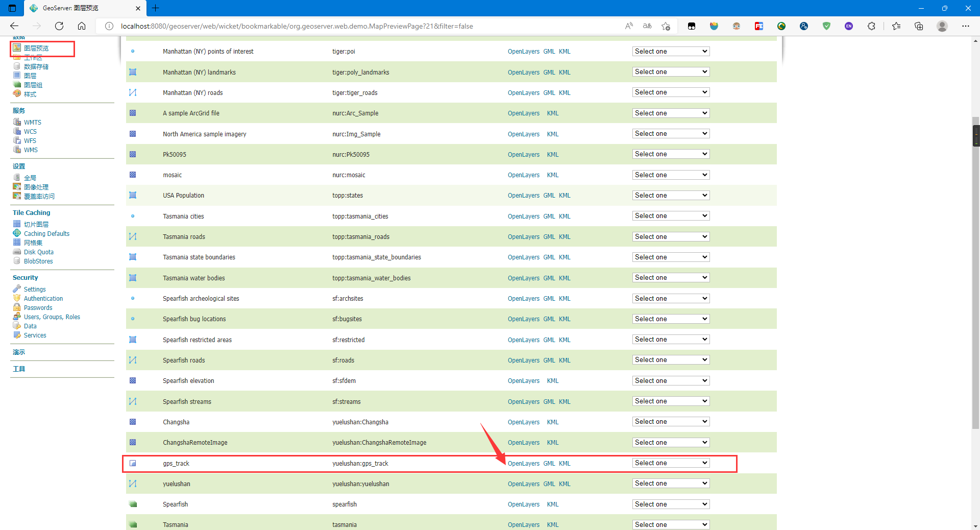
Task: Click the Authentication shield icon
Action: (17, 298)
